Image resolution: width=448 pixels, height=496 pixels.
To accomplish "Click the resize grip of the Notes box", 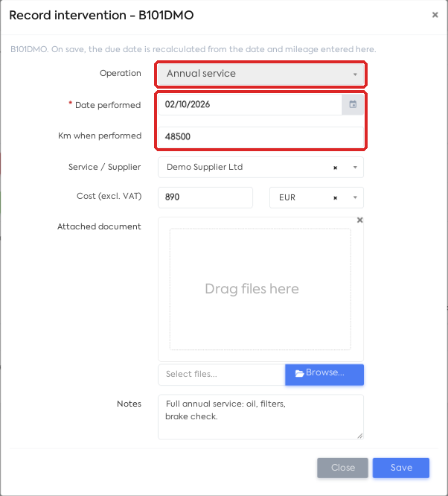I will (359, 436).
